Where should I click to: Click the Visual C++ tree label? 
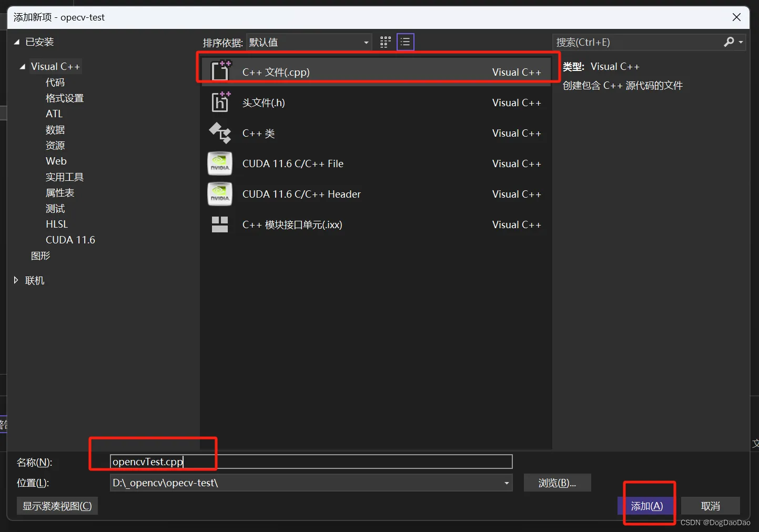point(55,67)
